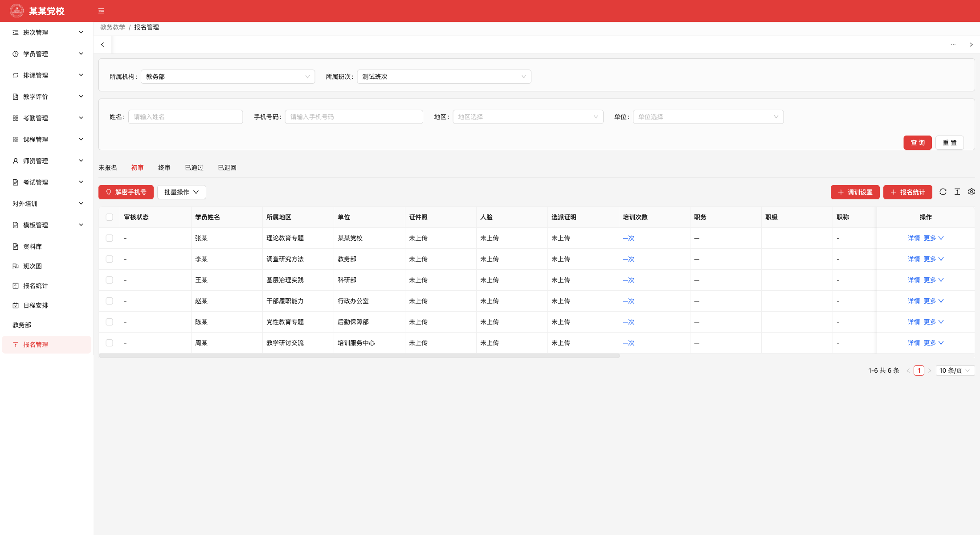Click the tab bar left scroll arrow
The image size is (980, 535).
(x=102, y=45)
